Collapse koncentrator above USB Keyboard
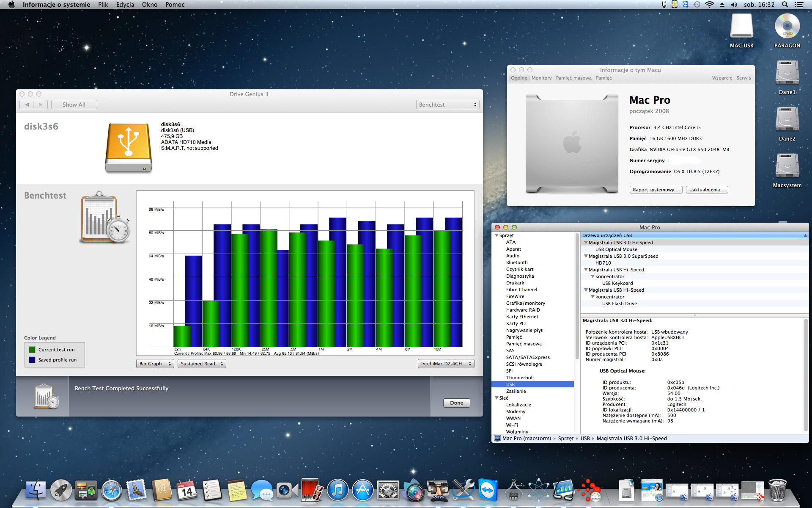Image resolution: width=812 pixels, height=508 pixels. pos(593,276)
